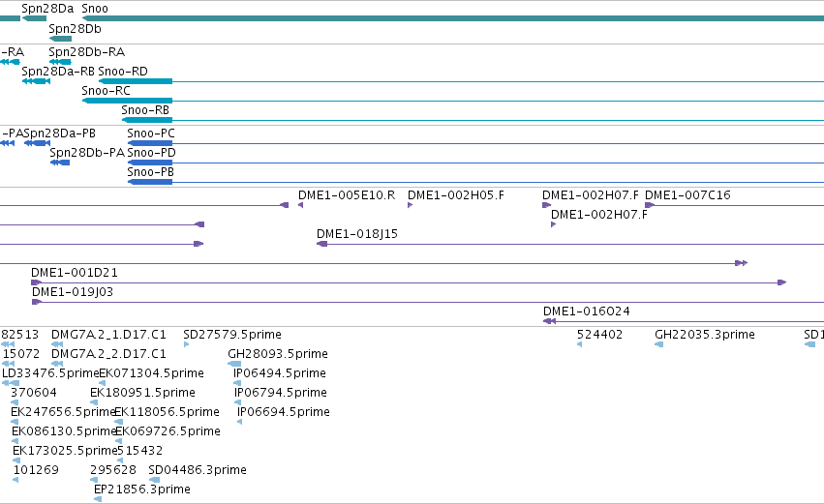The width and height of the screenshot is (824, 504).
Task: Select the Spn28Da-RB transcript label
Action: point(58,72)
